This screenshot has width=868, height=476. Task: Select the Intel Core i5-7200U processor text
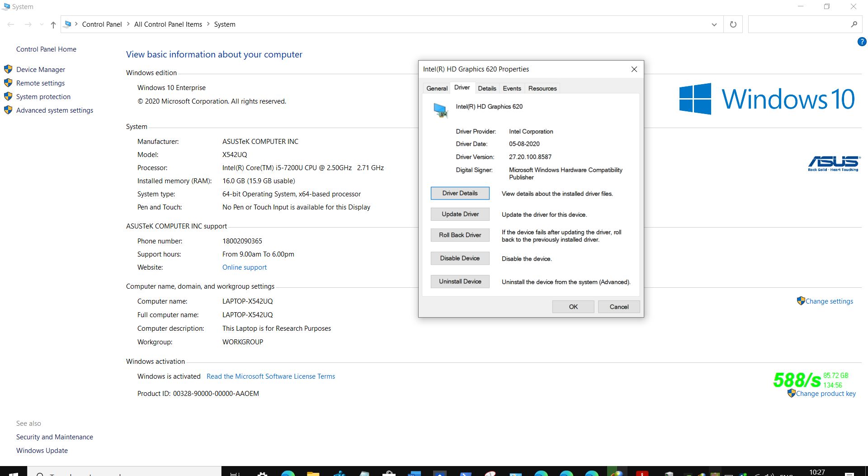(303, 168)
